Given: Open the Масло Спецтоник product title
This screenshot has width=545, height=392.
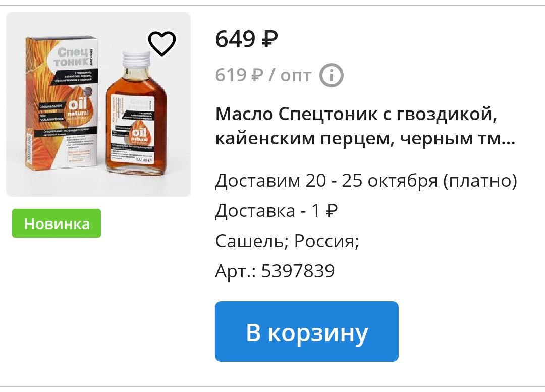Looking at the screenshot, I should 365,126.
